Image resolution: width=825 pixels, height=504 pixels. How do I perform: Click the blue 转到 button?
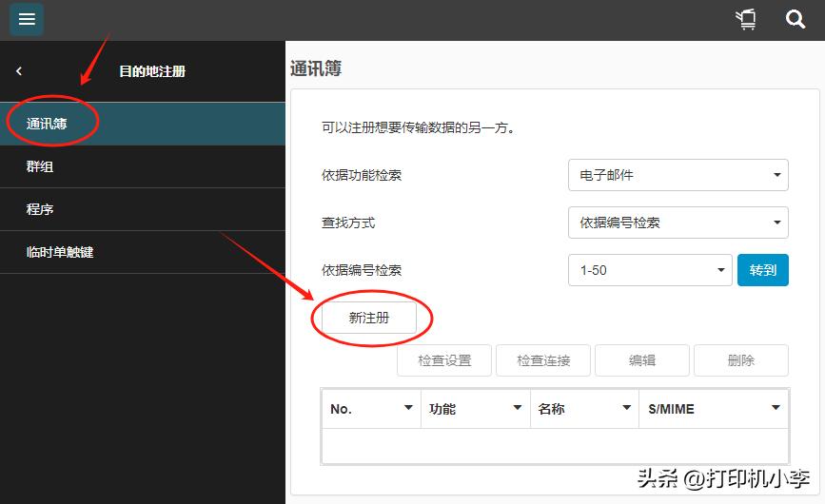tap(763, 270)
